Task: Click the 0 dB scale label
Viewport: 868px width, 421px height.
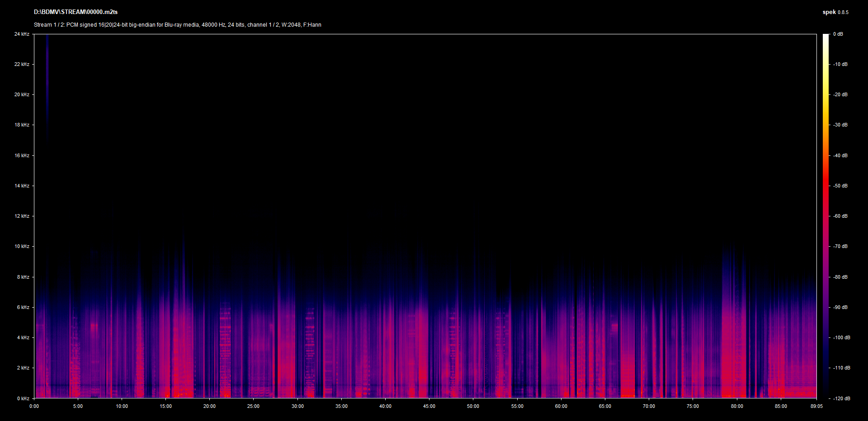Action: pyautogui.click(x=838, y=34)
